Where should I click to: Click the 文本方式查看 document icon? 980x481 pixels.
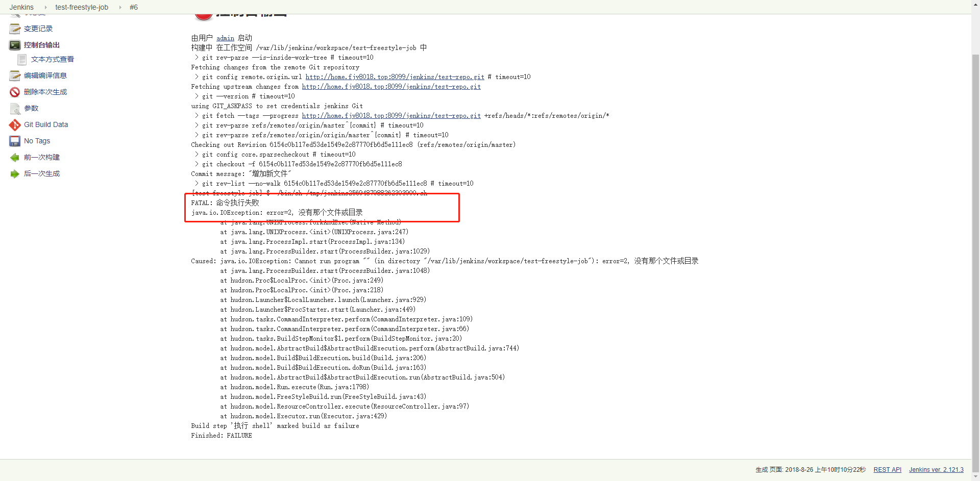pyautogui.click(x=22, y=60)
